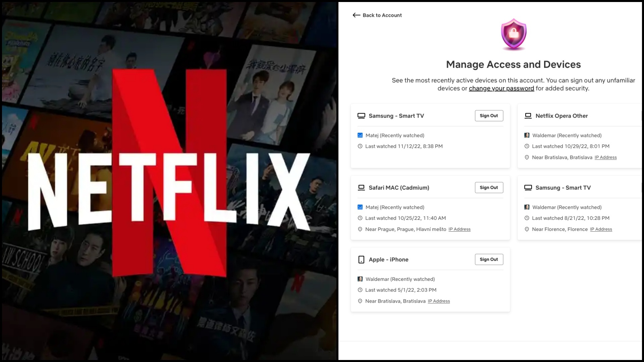
Task: Sign out of the Apple iPhone device
Action: pos(489,259)
